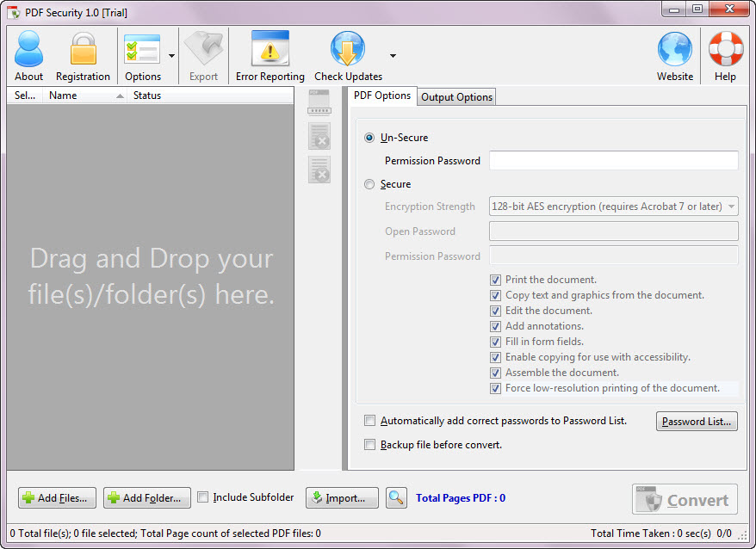Toggle Force low-resolution printing checkbox
The width and height of the screenshot is (756, 549).
(x=495, y=388)
